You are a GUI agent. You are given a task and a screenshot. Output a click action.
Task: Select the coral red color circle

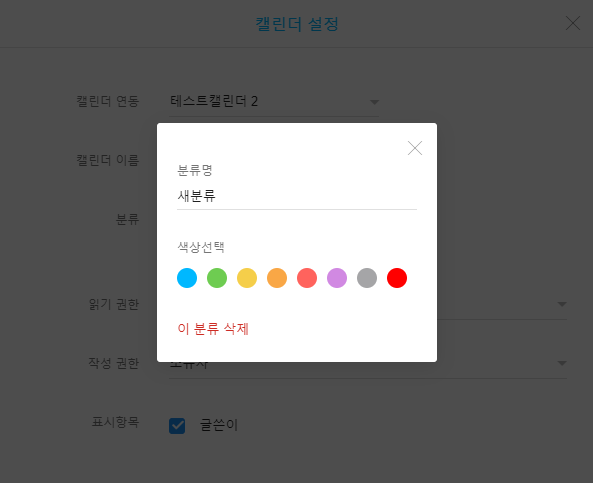[307, 278]
